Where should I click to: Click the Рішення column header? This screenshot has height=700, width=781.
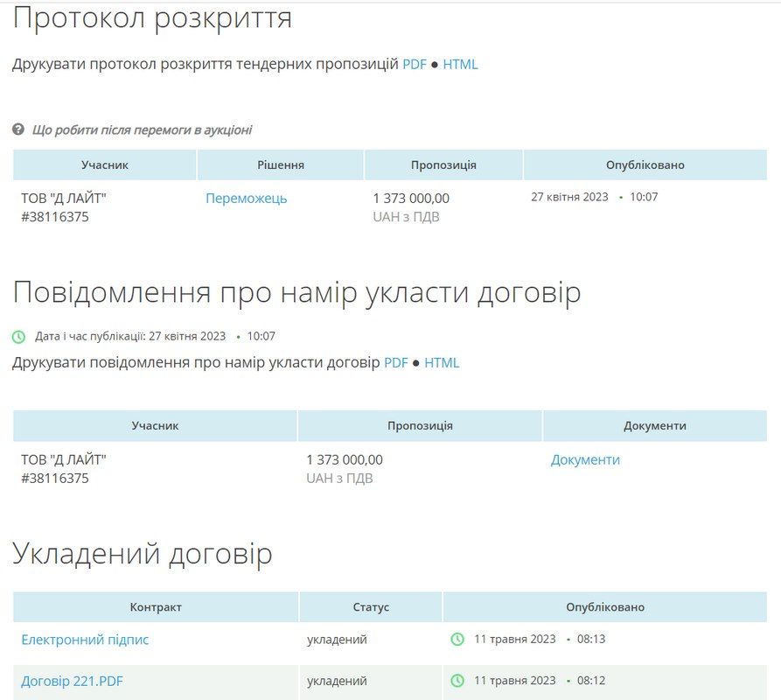281,164
